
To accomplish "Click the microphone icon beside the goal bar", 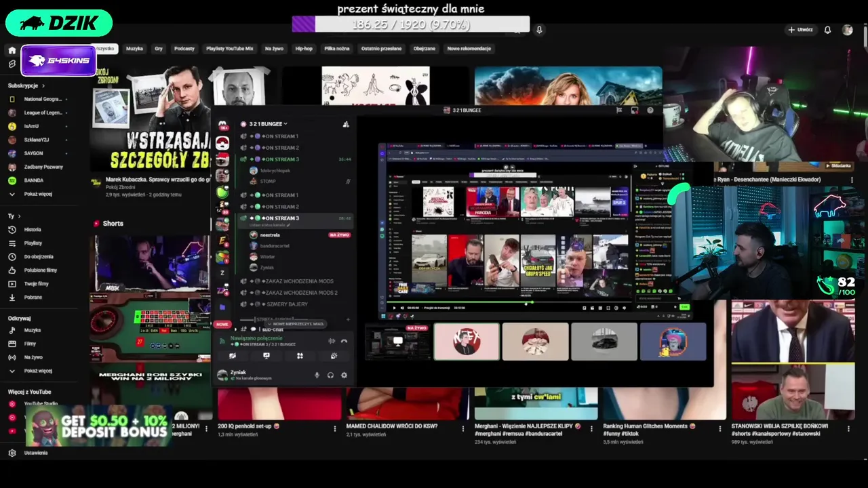I will (539, 30).
